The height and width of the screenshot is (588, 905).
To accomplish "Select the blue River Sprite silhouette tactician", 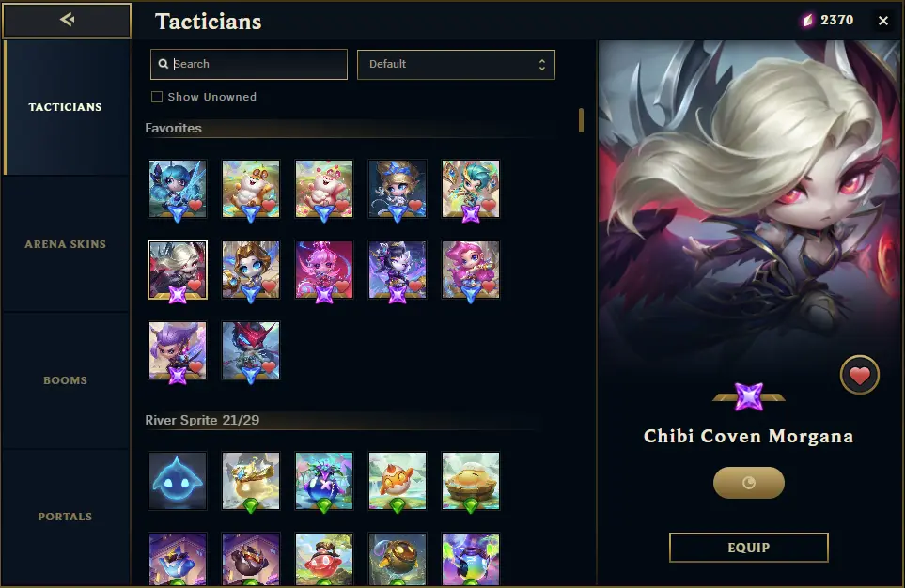I will [x=178, y=481].
